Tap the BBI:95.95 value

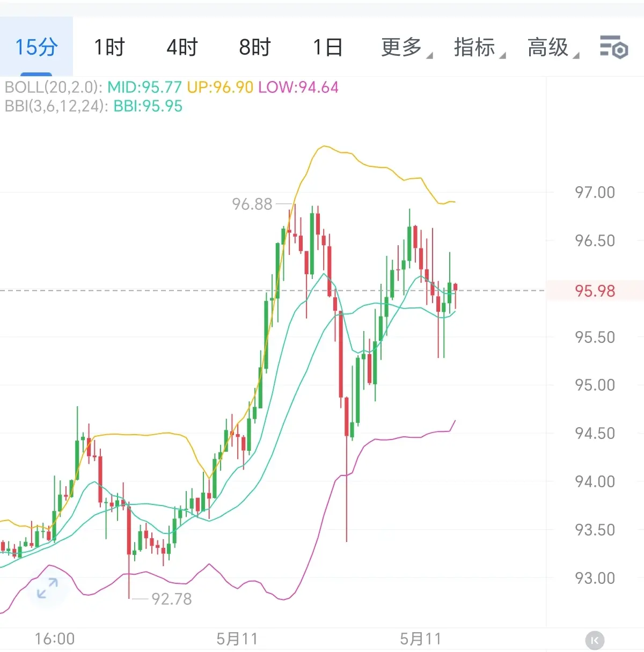[x=148, y=106]
